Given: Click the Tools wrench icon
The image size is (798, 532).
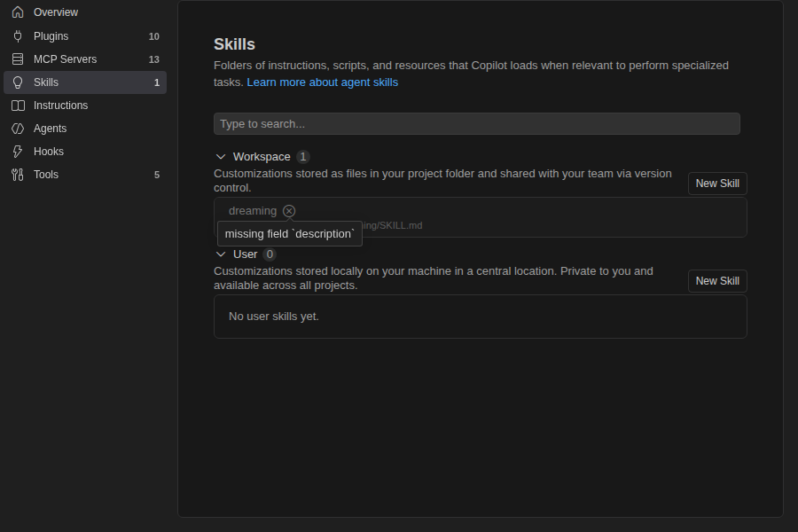Looking at the screenshot, I should [x=18, y=175].
